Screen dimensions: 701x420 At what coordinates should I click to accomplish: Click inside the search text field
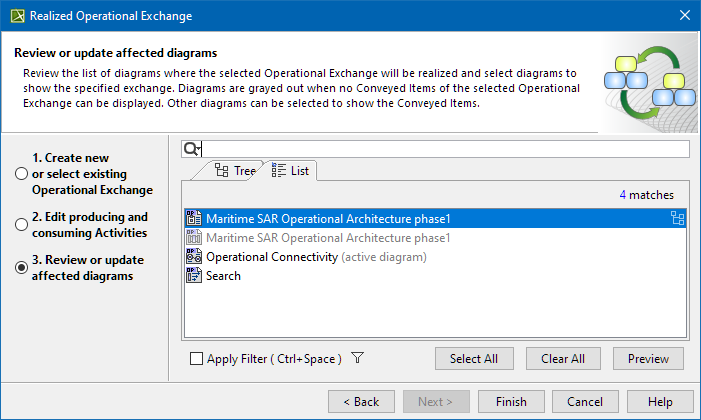(446, 149)
